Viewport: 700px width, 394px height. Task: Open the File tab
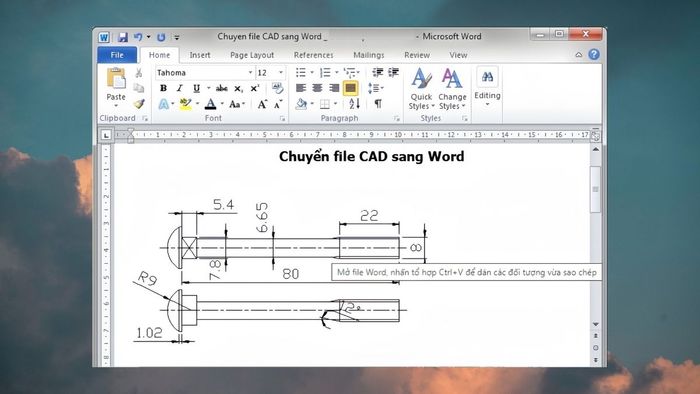click(x=117, y=55)
